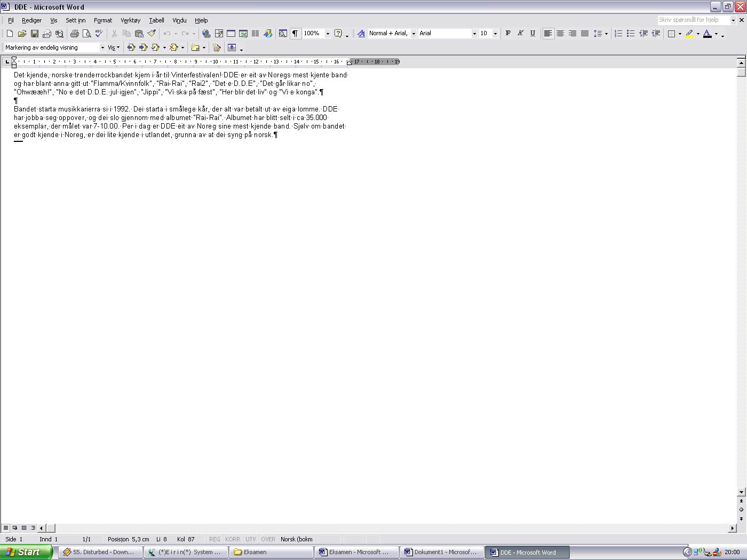Undo the last action
The image size is (747, 560).
[167, 34]
